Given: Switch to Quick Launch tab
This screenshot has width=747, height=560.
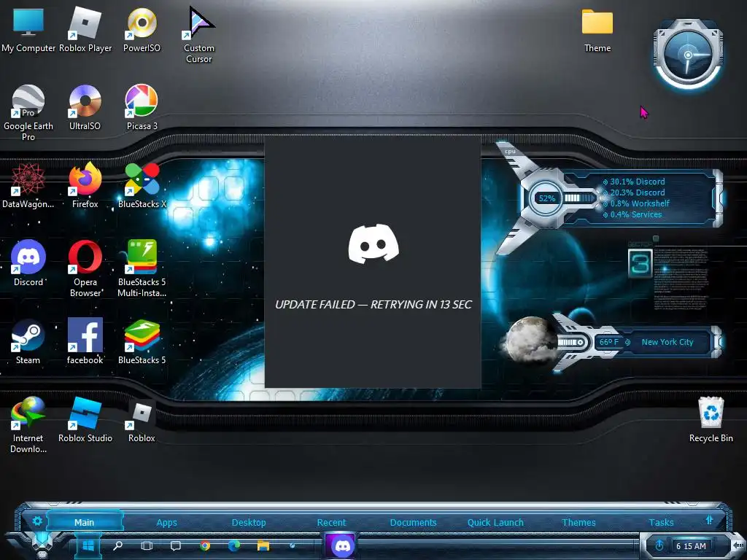Looking at the screenshot, I should [495, 522].
